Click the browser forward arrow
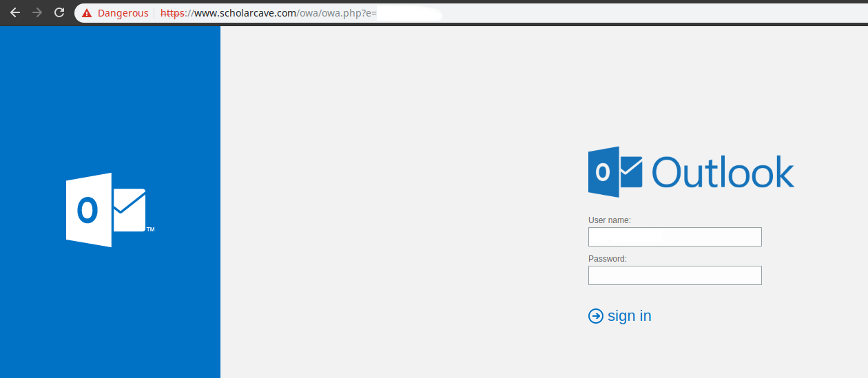The image size is (868, 378). (x=37, y=12)
